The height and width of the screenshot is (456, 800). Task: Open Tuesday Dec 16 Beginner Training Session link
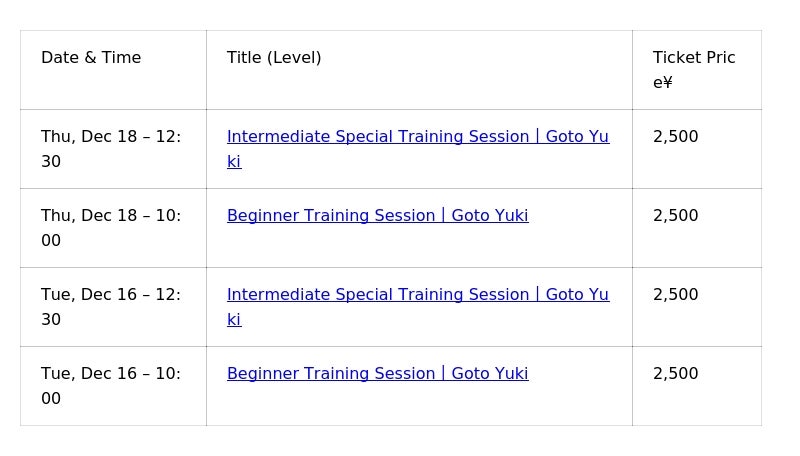(x=377, y=374)
